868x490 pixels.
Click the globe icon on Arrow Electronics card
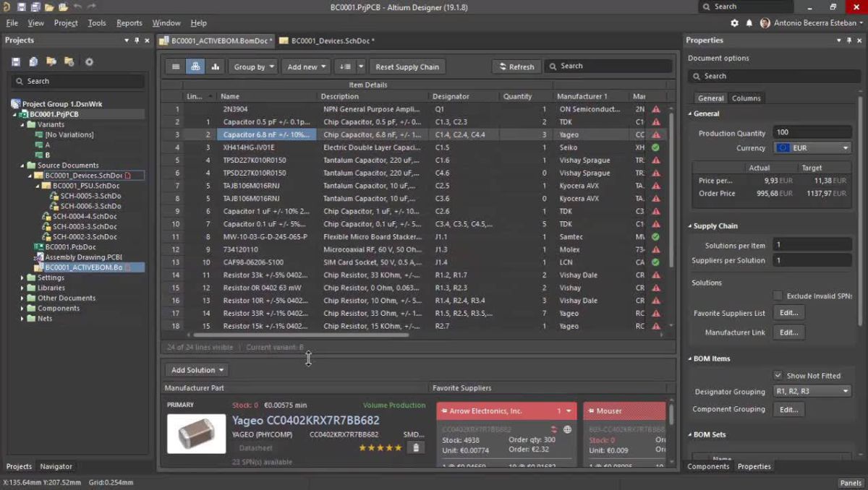pyautogui.click(x=568, y=429)
